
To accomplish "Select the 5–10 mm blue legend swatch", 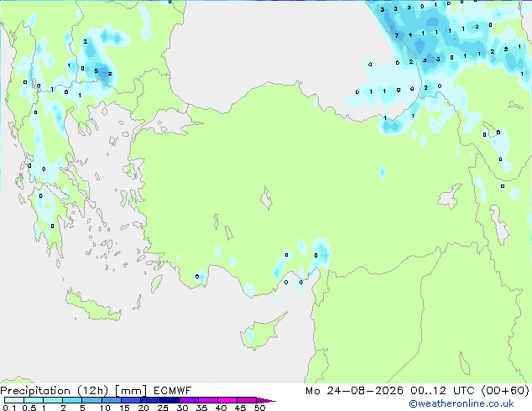I will pyautogui.click(x=92, y=400).
